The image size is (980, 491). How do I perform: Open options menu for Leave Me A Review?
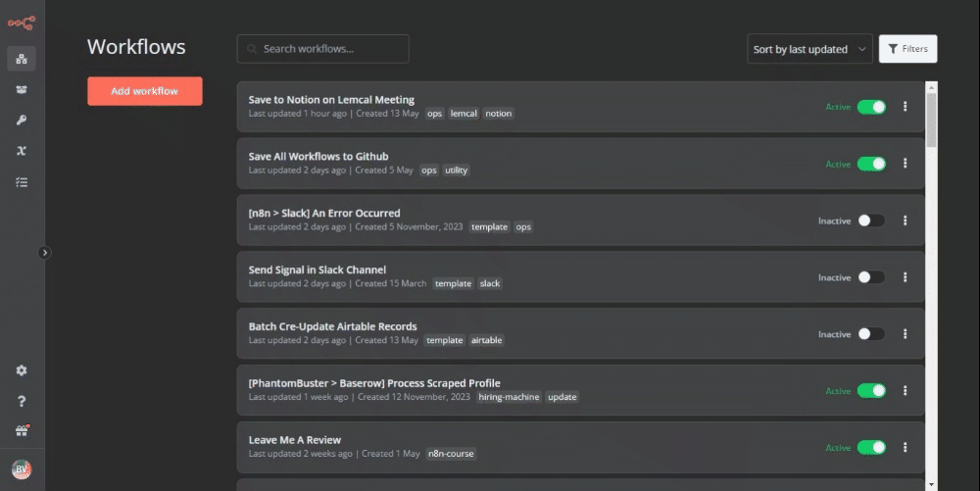[x=905, y=447]
